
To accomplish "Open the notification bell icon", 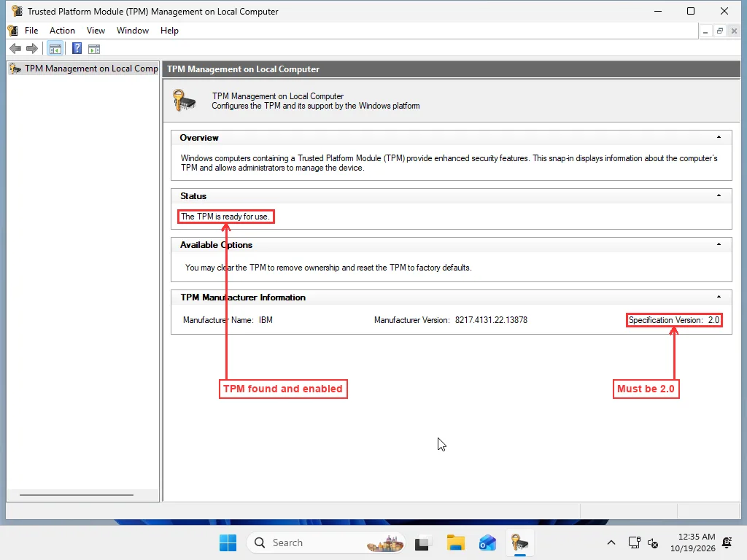I will 727,542.
